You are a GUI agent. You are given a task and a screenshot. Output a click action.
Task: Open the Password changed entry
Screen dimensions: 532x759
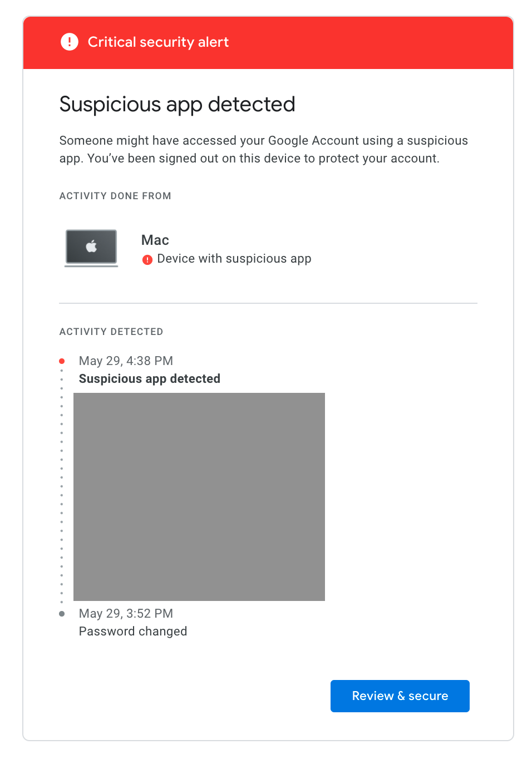click(133, 631)
